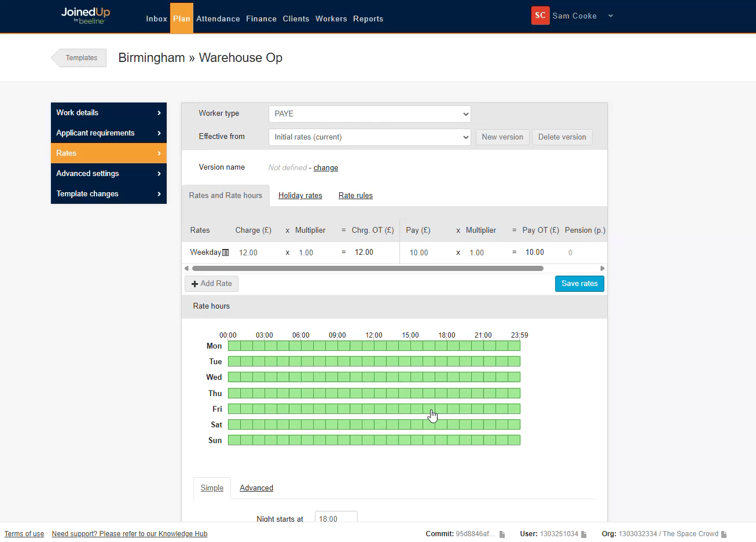Click the change link for Version name
Viewport: 756px width, 542px height.
(x=325, y=168)
